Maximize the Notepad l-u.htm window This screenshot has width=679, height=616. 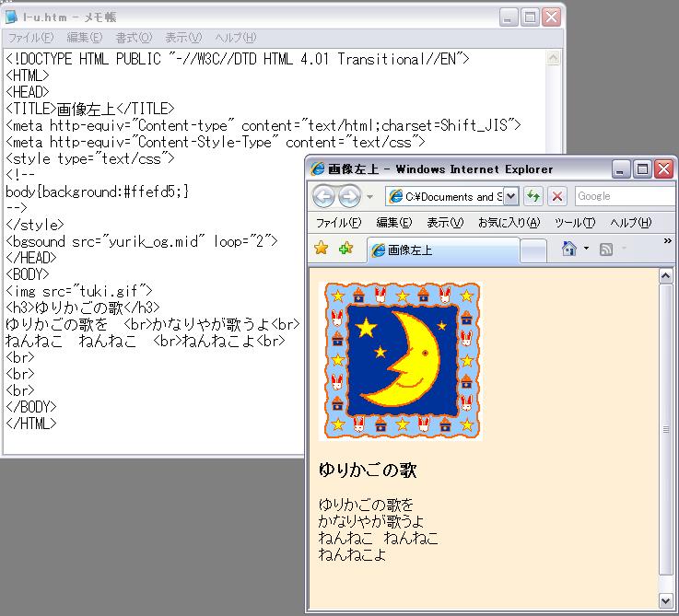[x=530, y=17]
